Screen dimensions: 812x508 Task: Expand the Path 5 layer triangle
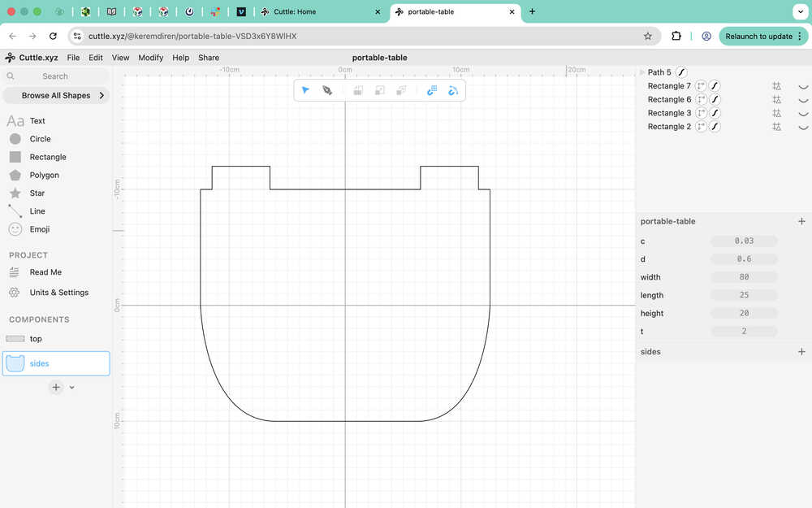coord(642,72)
